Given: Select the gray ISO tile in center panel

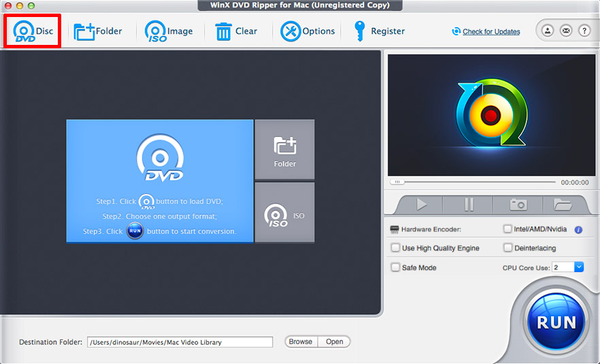Looking at the screenshot, I should coord(284,212).
